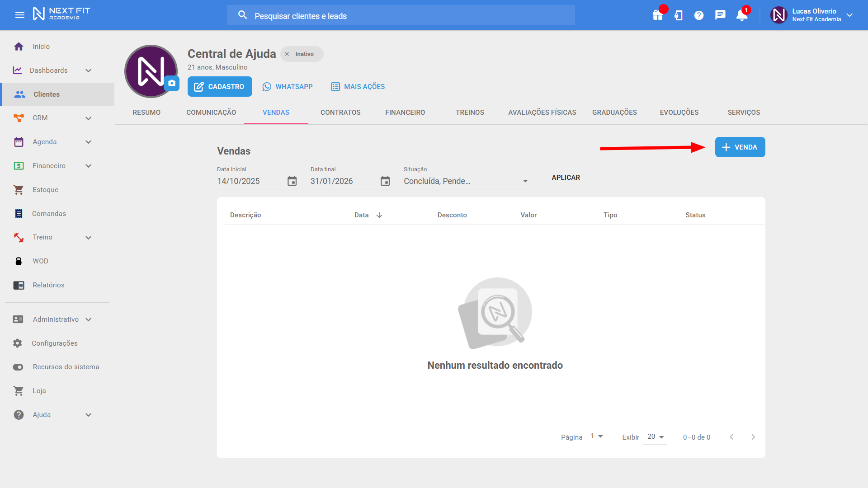
Task: Open the chat messages icon
Action: [720, 15]
